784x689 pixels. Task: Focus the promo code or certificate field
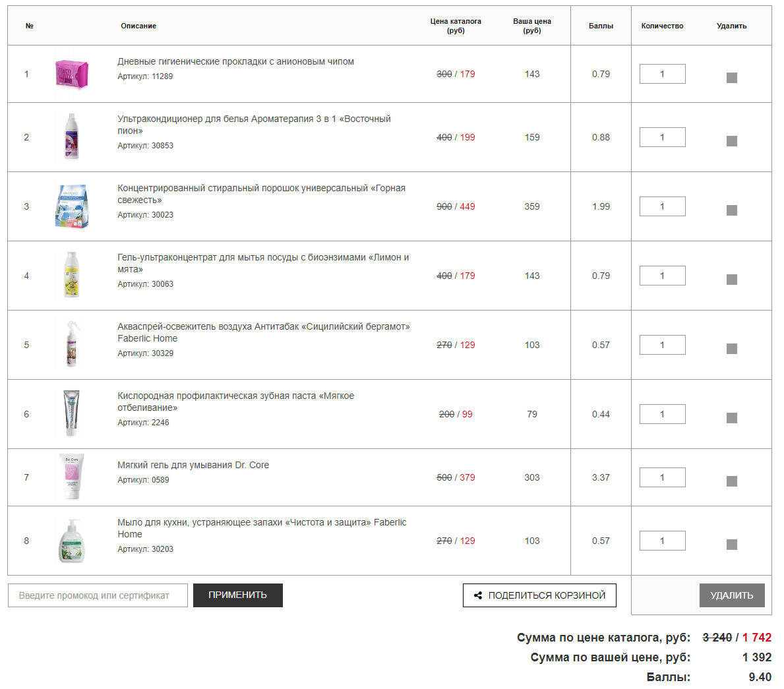[x=98, y=595]
